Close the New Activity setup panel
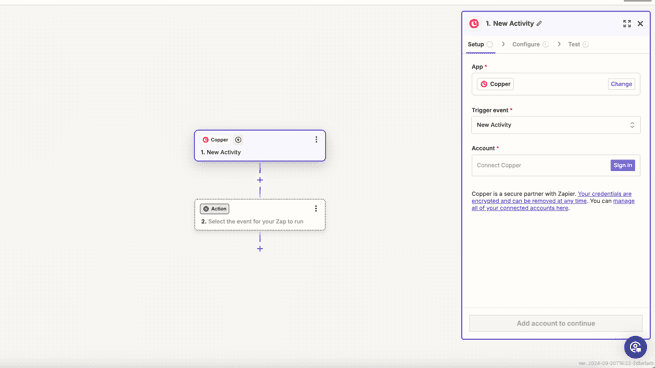This screenshot has height=368, width=655. click(x=640, y=24)
